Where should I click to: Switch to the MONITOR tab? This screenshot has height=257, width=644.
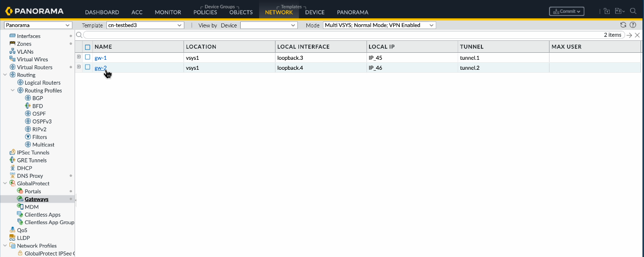point(168,12)
